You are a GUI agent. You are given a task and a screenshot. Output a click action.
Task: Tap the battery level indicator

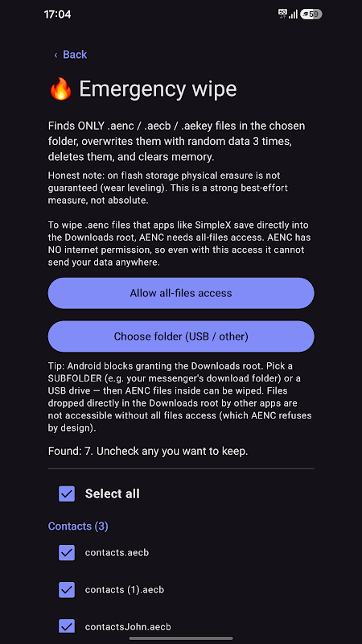pyautogui.click(x=311, y=14)
